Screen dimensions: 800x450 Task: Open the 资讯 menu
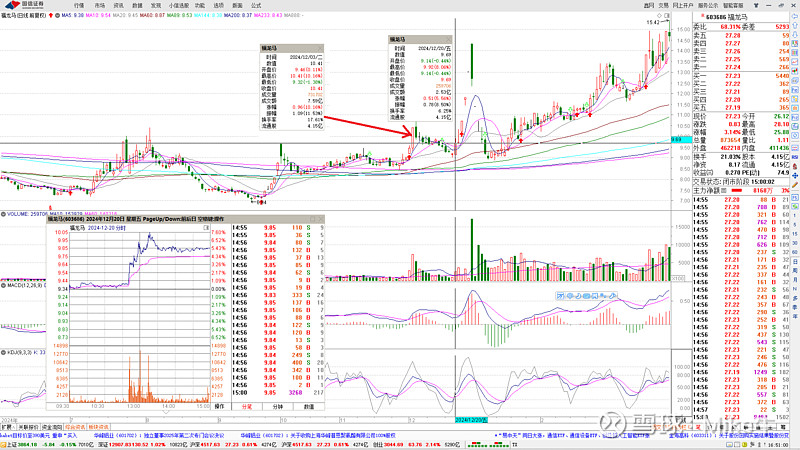(119, 5)
